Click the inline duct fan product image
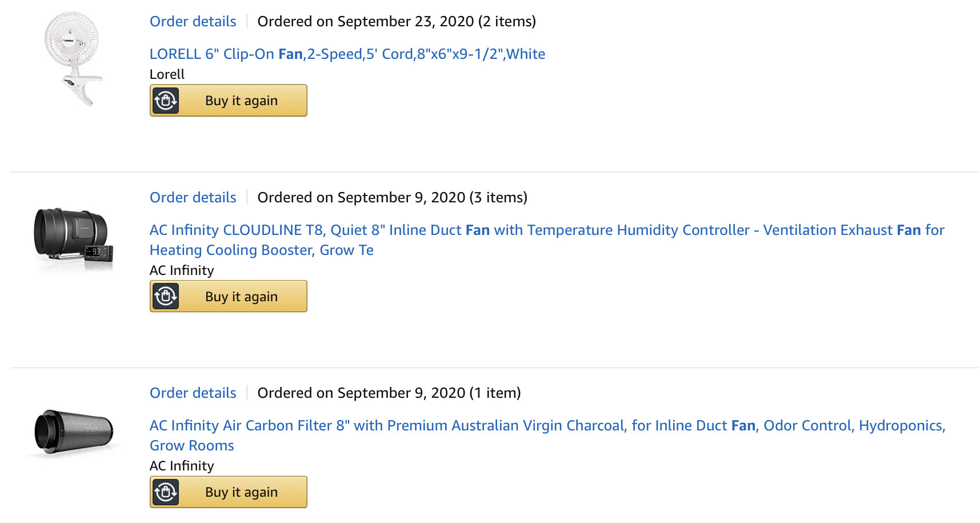The width and height of the screenshot is (980, 523). pos(74,238)
